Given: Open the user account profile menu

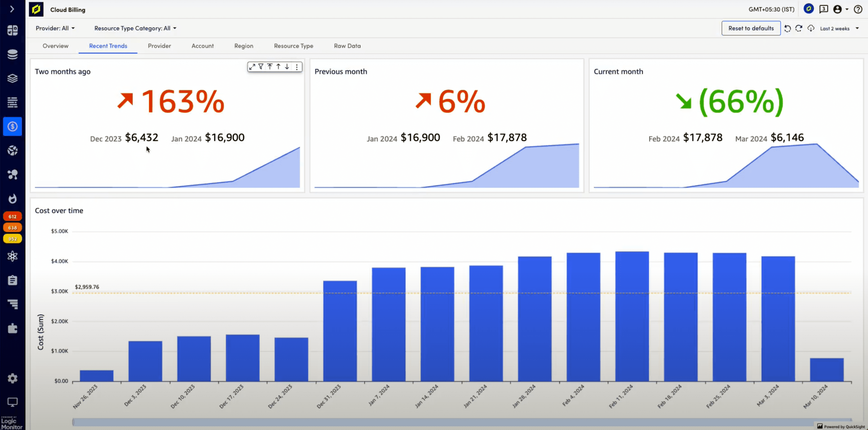Looking at the screenshot, I should 840,9.
